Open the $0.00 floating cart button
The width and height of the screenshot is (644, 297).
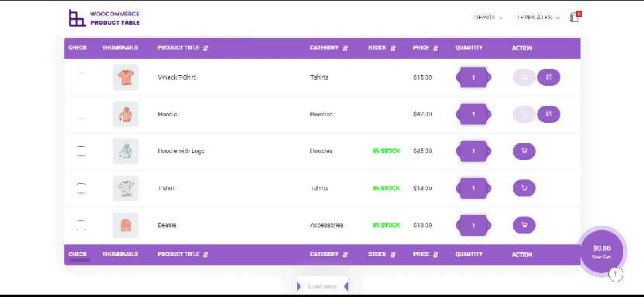click(601, 251)
